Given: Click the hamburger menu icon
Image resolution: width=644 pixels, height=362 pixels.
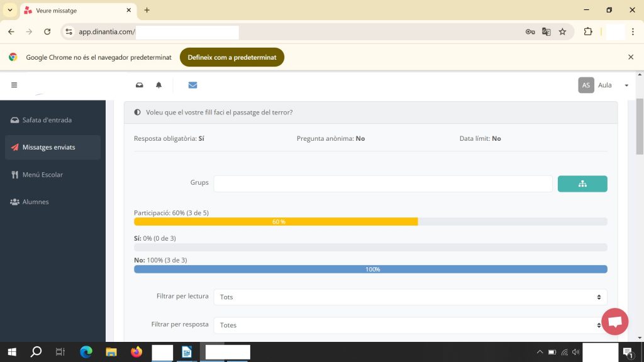Looking at the screenshot, I should pos(14,85).
